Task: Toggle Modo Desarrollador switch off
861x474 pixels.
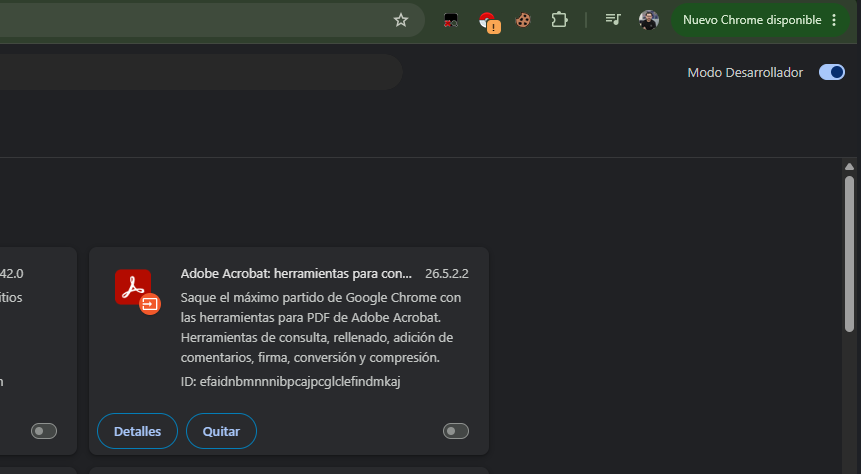Action: point(831,73)
